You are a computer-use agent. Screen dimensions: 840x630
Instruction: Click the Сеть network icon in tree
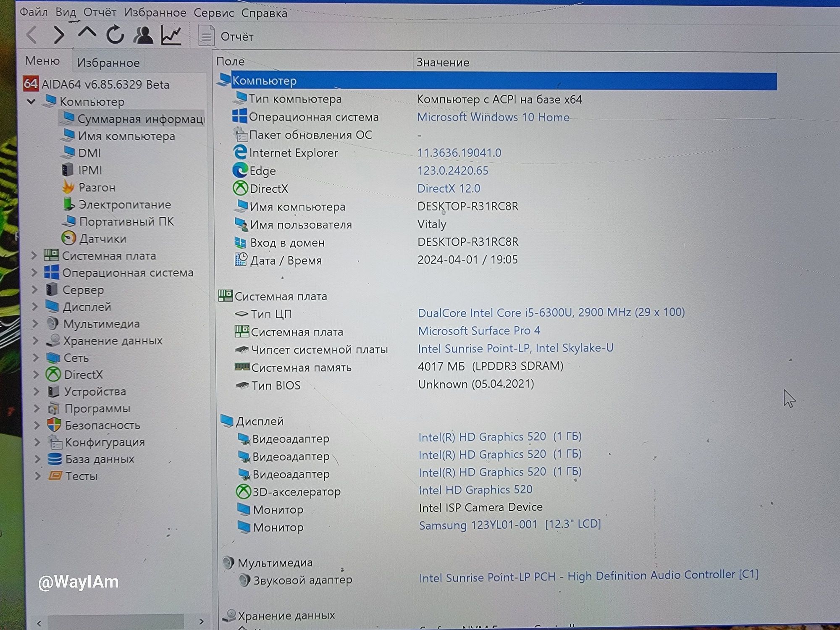pos(53,358)
